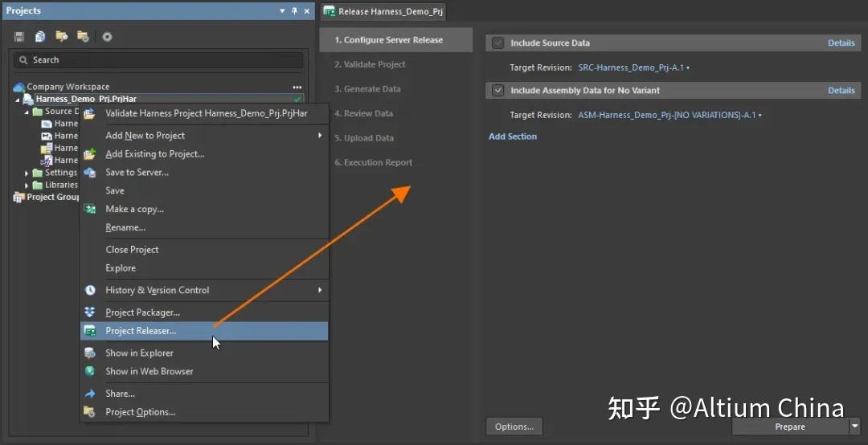868x445 pixels.
Task: Click the Save to Server cloud icon
Action: (x=90, y=172)
